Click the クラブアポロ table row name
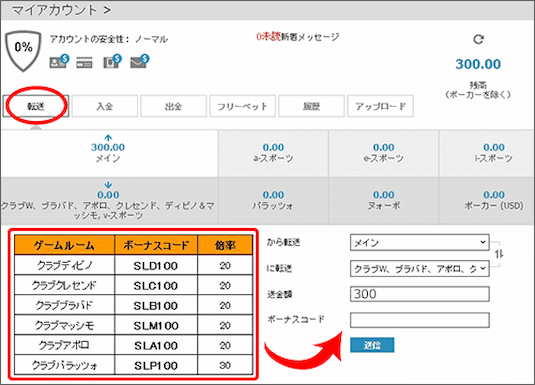 point(64,345)
